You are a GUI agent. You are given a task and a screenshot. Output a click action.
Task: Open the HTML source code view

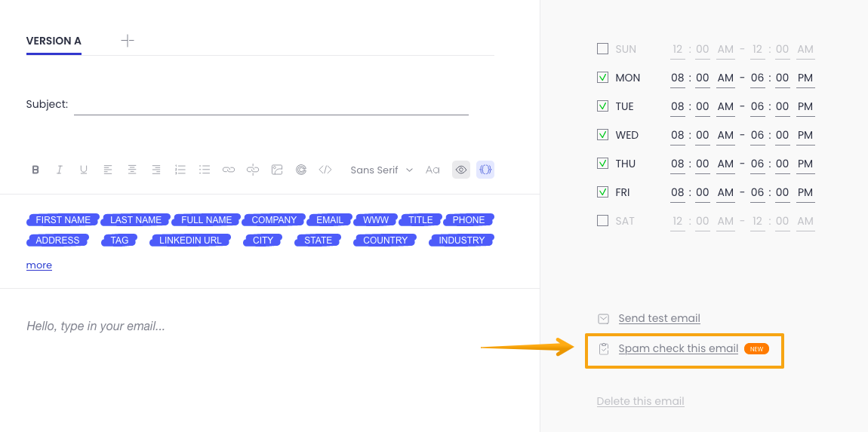click(x=325, y=170)
